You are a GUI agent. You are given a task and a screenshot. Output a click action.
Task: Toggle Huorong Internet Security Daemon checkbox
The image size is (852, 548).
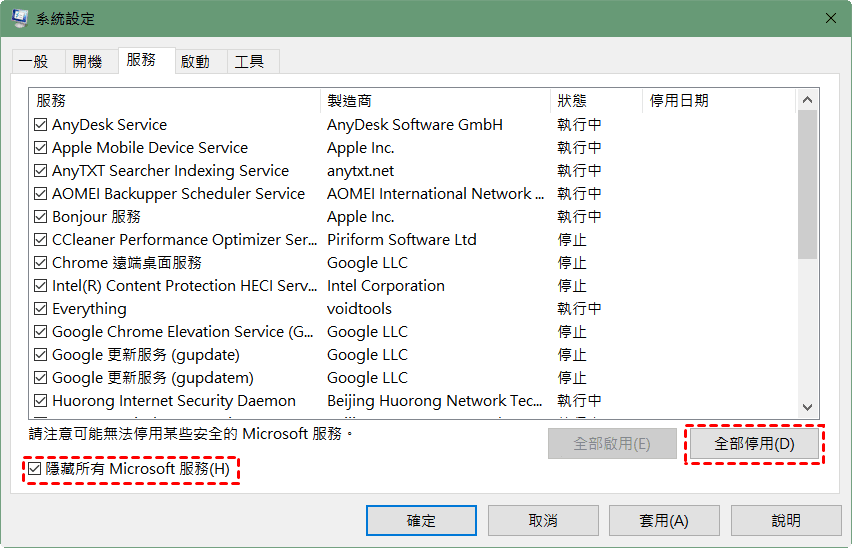pyautogui.click(x=40, y=401)
